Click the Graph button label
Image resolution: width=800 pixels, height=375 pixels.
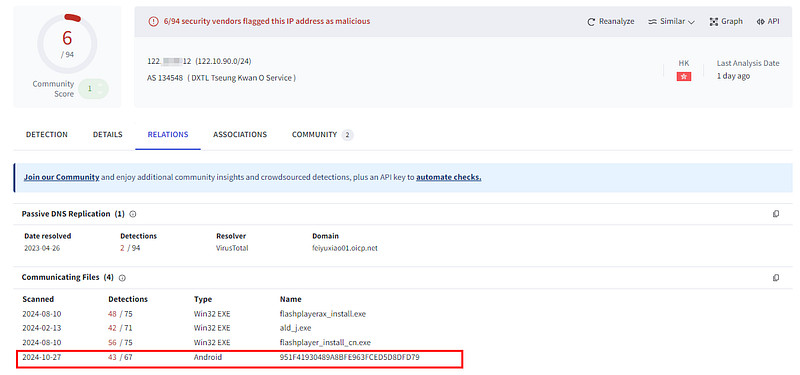click(x=732, y=21)
